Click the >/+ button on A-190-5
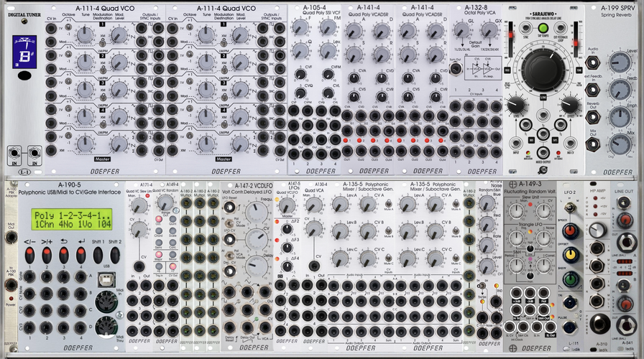The height and width of the screenshot is (359, 644). 47,255
